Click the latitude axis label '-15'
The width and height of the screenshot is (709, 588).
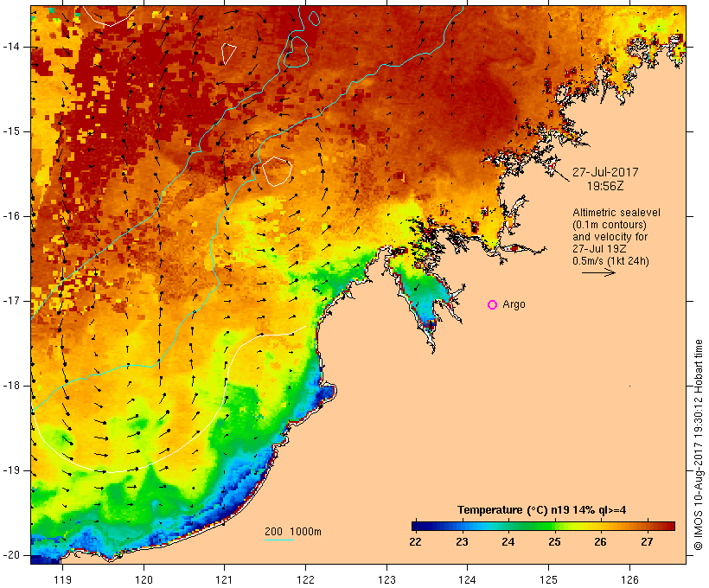11,131
